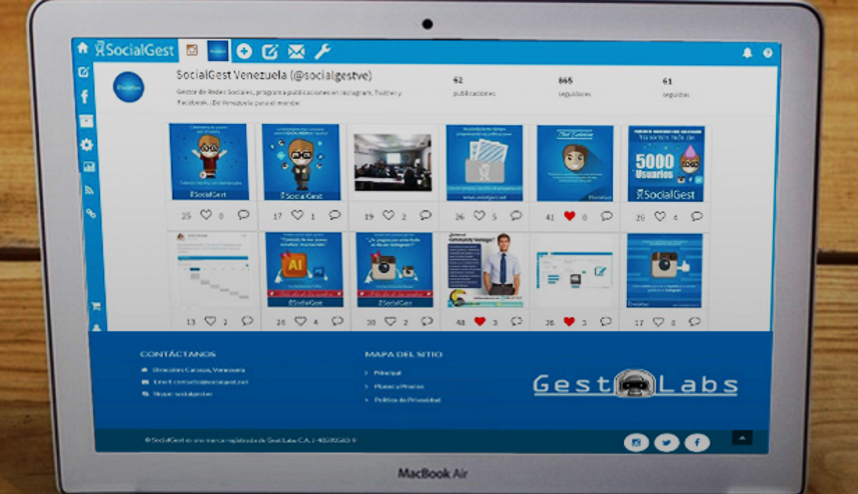
Task: Like the folder documents post
Action: tap(479, 216)
